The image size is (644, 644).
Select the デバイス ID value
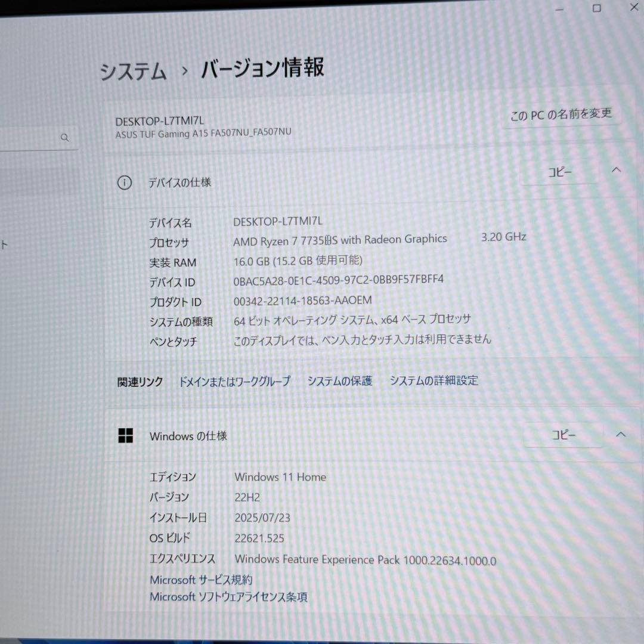339,280
